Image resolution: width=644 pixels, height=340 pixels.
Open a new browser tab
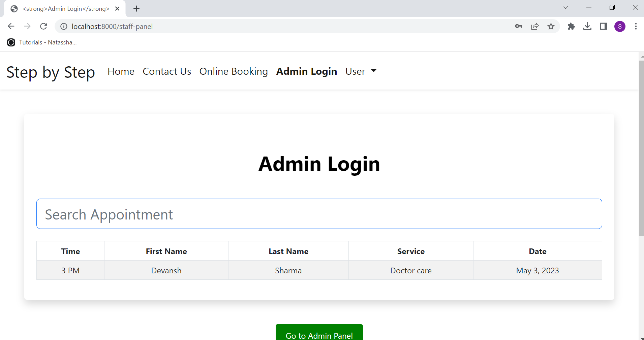(136, 9)
